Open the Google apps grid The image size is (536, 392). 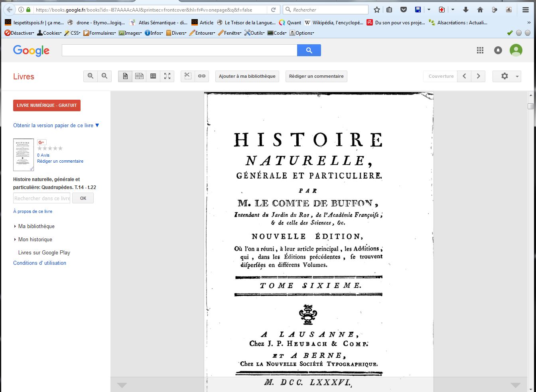[x=480, y=50]
